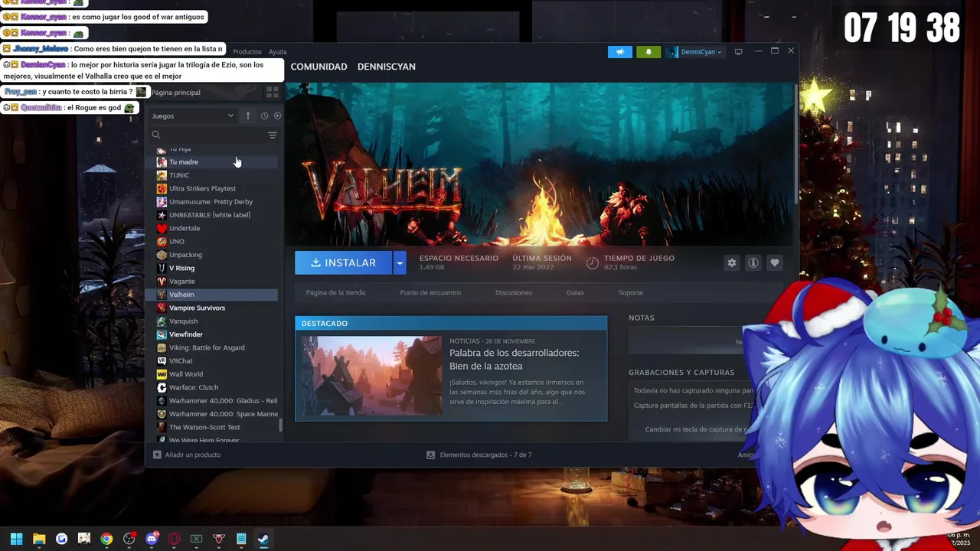
Task: Open Discord from taskbar
Action: click(x=152, y=539)
